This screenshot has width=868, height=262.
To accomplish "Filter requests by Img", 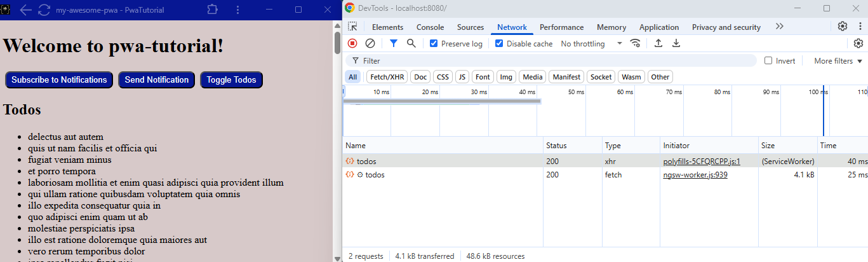I will (x=506, y=77).
